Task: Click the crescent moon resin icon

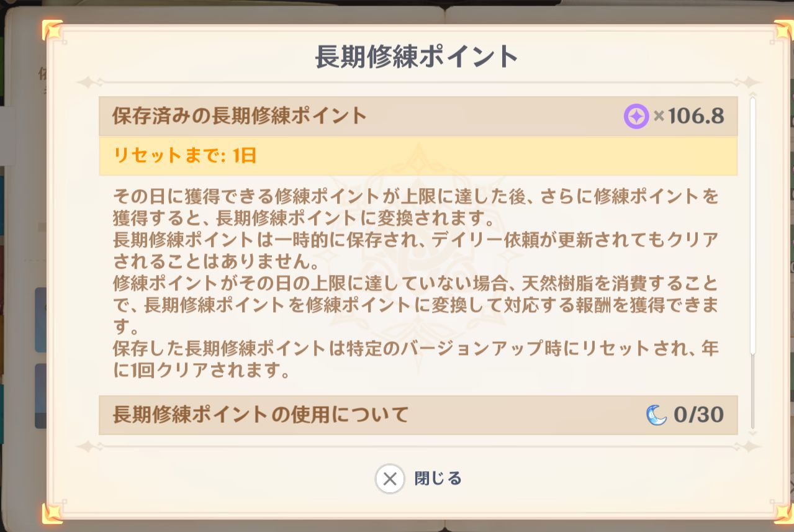Action: click(656, 415)
